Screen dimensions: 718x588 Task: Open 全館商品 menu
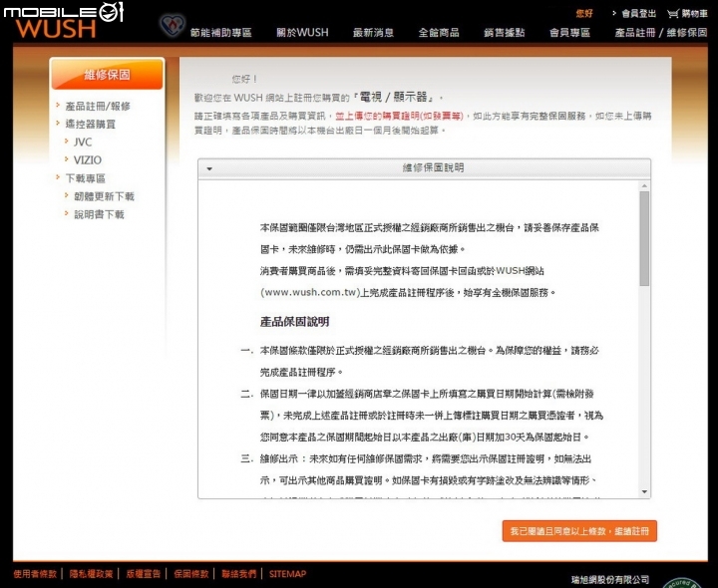tap(439, 33)
